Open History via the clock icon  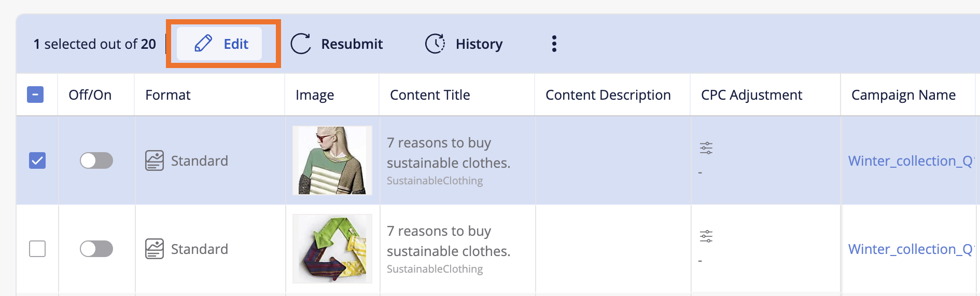pyautogui.click(x=435, y=44)
